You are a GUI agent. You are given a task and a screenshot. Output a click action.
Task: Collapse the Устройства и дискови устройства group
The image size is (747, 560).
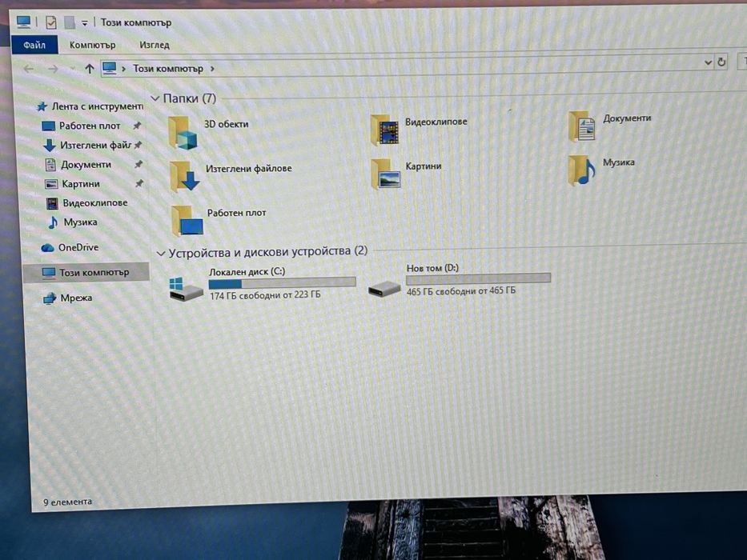[161, 254]
